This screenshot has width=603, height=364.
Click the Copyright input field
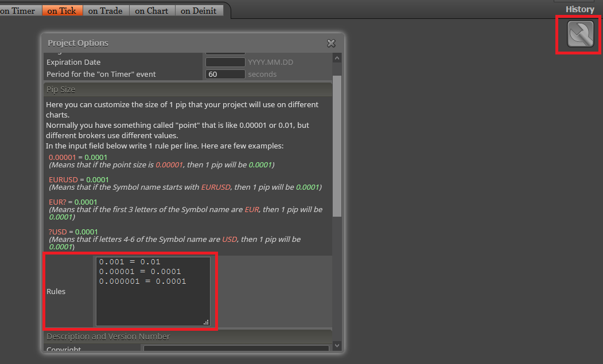click(236, 349)
